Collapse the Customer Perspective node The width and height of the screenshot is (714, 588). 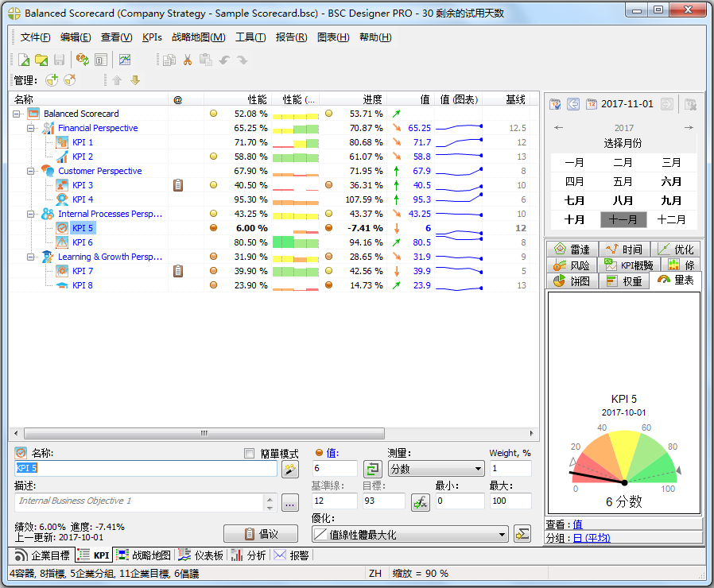click(30, 171)
